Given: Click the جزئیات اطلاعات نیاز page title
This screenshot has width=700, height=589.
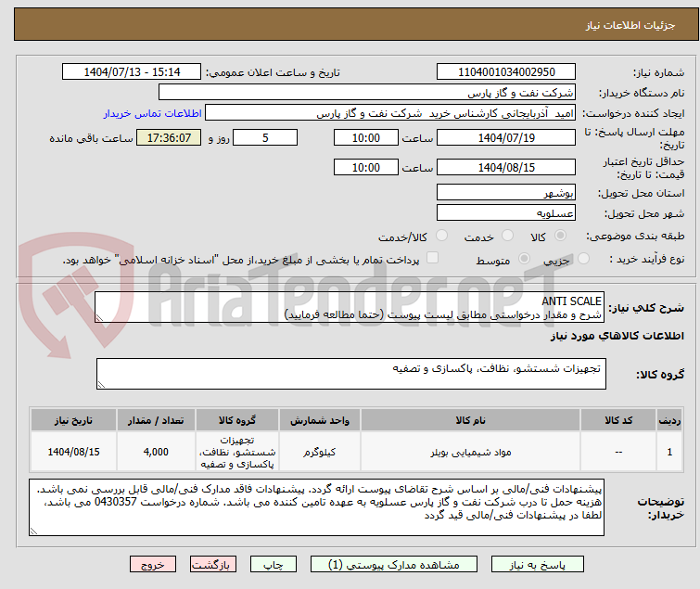Looking at the screenshot, I should click(630, 25).
